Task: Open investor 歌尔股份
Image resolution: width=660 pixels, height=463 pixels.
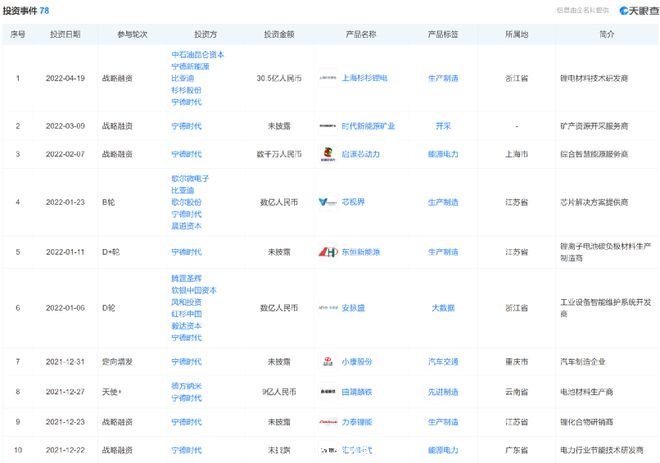Action: [x=186, y=202]
